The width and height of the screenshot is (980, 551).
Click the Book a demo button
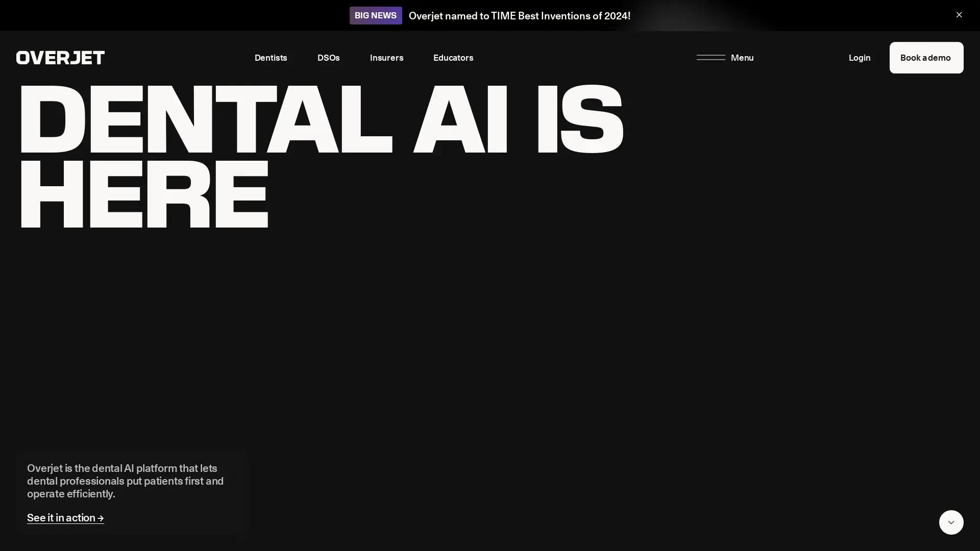tap(926, 58)
